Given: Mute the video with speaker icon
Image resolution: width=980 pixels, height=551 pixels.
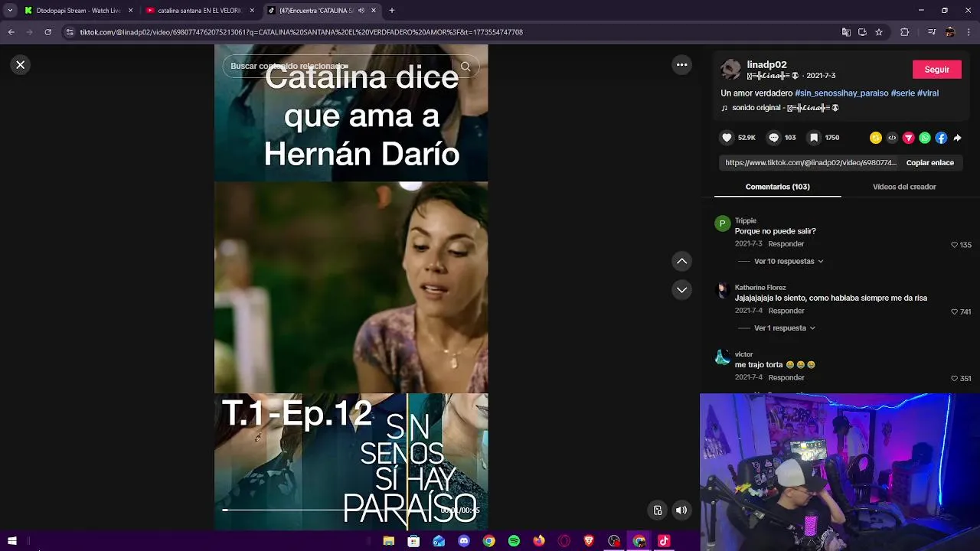Looking at the screenshot, I should pos(681,510).
